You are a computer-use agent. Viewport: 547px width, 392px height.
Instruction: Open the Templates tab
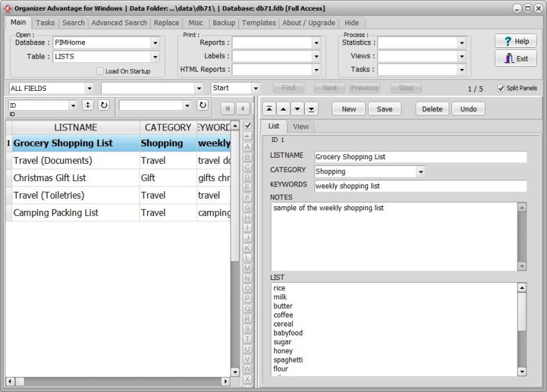(259, 23)
